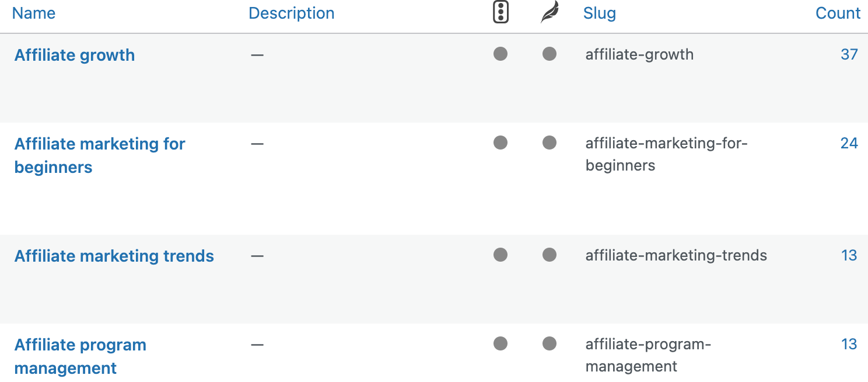Open the Affiliate growth tag
Image resolution: width=868 pixels, height=382 pixels.
pyautogui.click(x=75, y=55)
